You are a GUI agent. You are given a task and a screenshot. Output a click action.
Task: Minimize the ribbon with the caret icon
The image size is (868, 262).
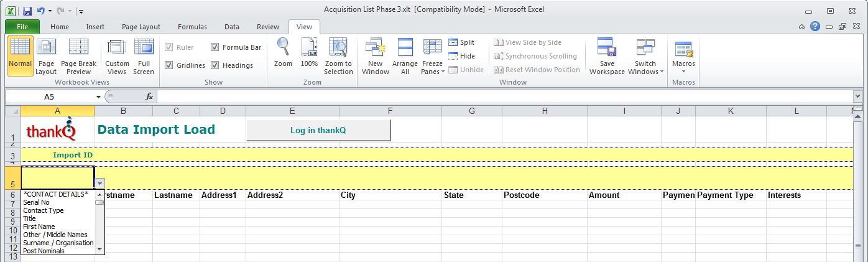802,27
